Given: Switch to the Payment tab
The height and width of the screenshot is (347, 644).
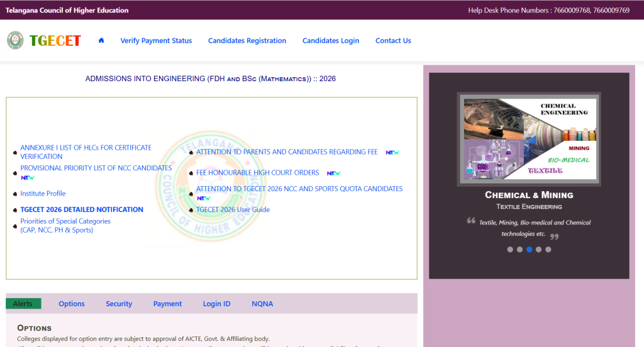Looking at the screenshot, I should point(167,304).
